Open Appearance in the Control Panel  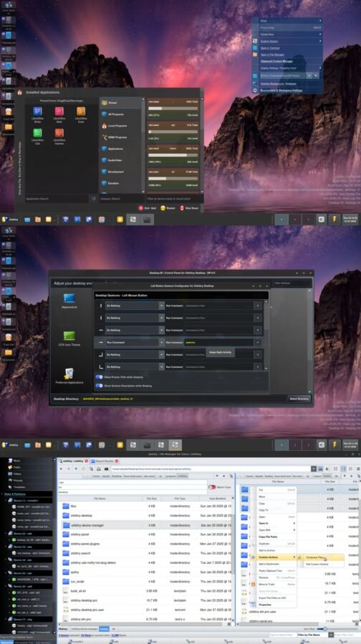[69, 301]
